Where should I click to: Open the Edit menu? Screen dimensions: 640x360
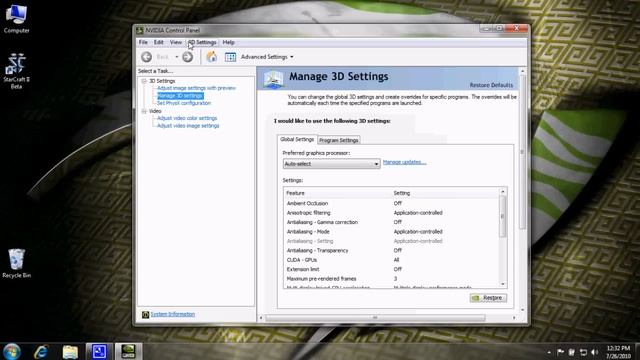click(159, 42)
